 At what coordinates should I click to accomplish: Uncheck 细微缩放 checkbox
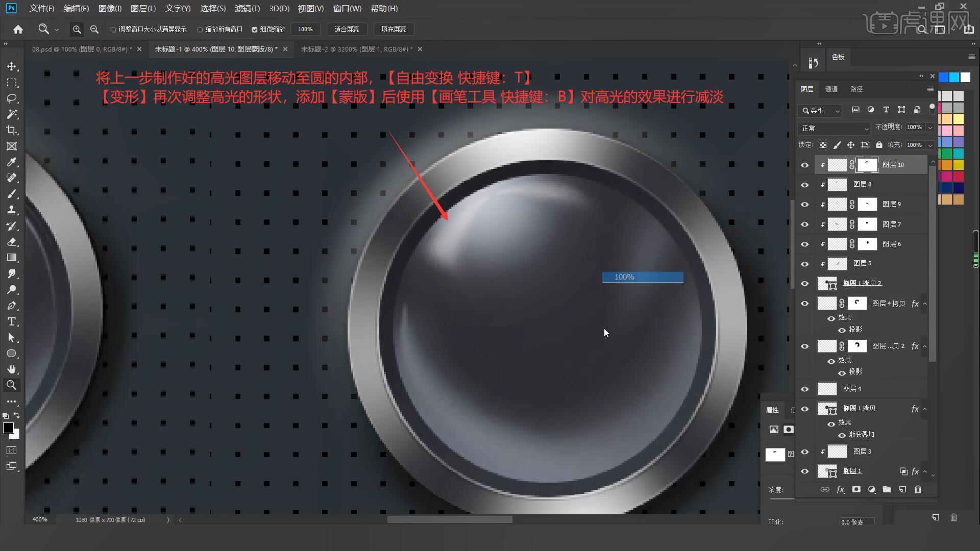coord(255,30)
